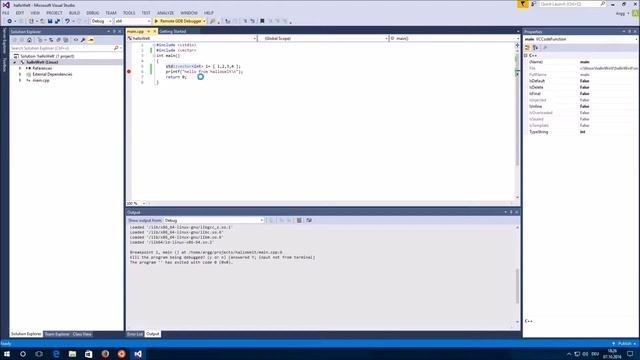
Task: Expand the References node
Action: (x=20, y=68)
